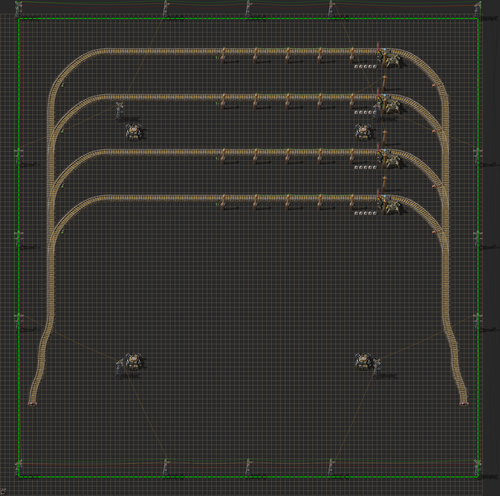Select the middle medium pole on second track
This screenshot has height=496, width=500.
point(288,101)
